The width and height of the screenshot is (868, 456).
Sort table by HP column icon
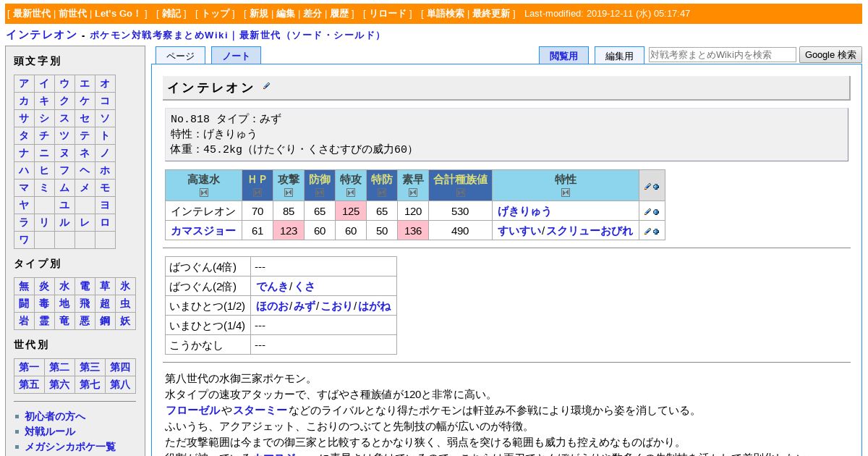point(258,193)
